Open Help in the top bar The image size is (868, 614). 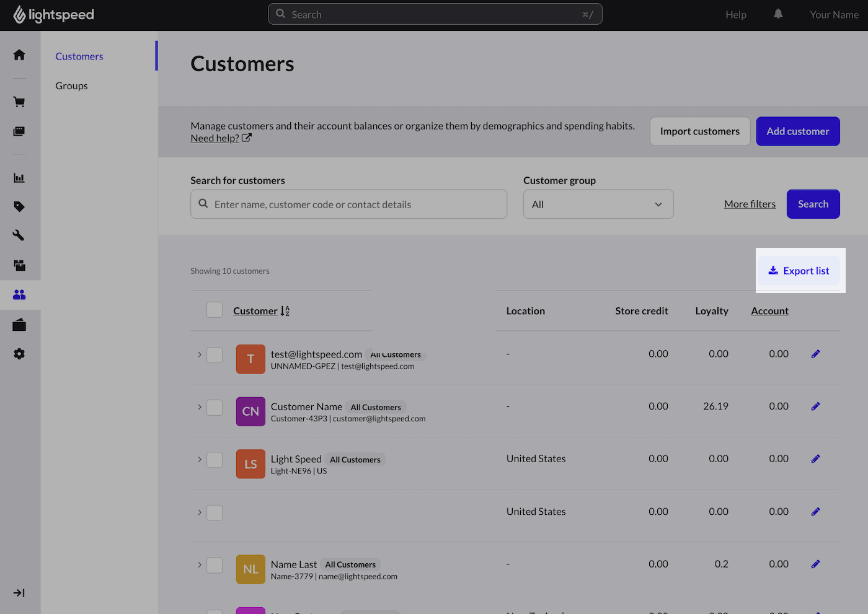pyautogui.click(x=736, y=15)
